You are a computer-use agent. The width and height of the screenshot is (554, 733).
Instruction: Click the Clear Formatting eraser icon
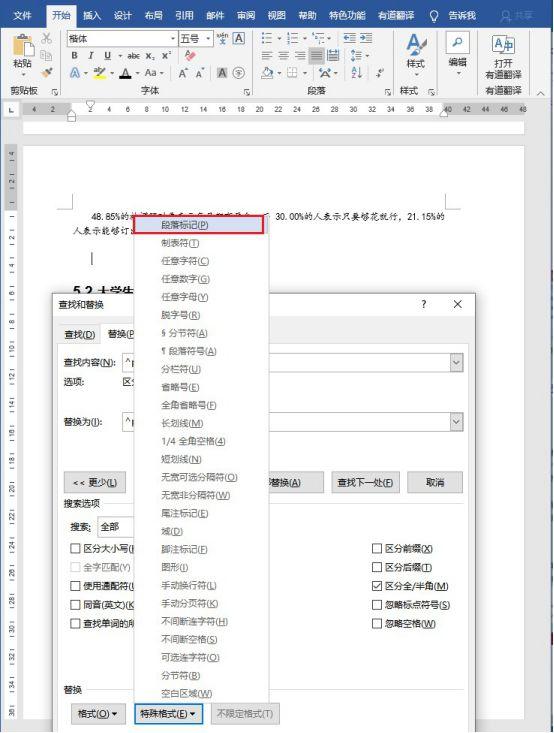190,56
